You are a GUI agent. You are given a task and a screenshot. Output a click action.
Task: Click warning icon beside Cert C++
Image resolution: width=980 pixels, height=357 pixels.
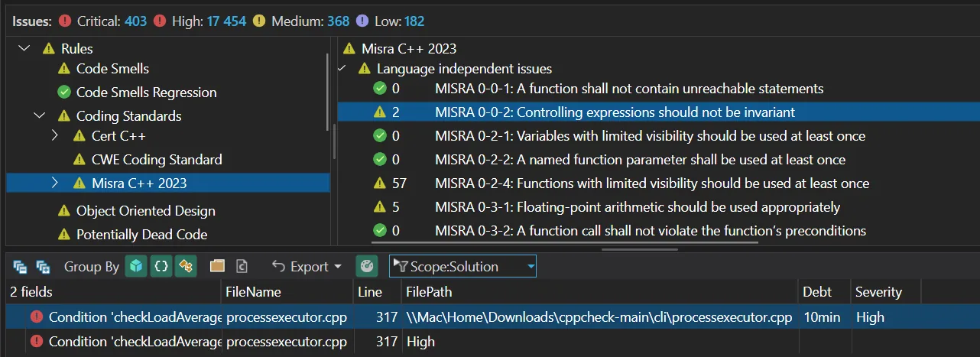(x=80, y=136)
